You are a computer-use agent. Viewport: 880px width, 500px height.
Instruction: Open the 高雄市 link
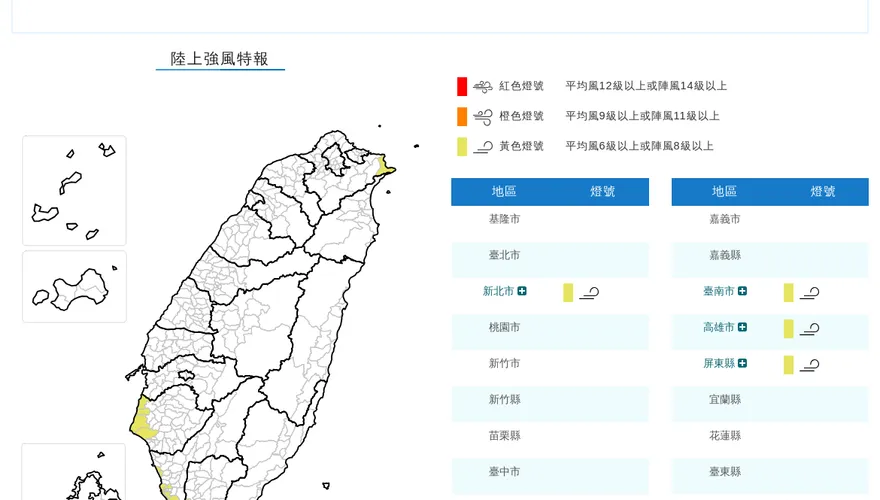tap(719, 327)
